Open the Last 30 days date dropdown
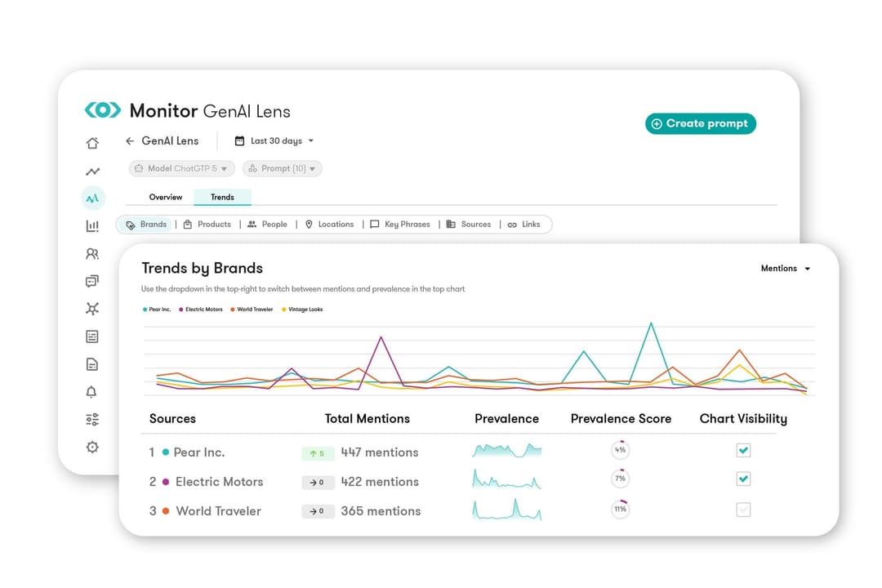Viewport: 882px width, 588px height. (x=274, y=140)
